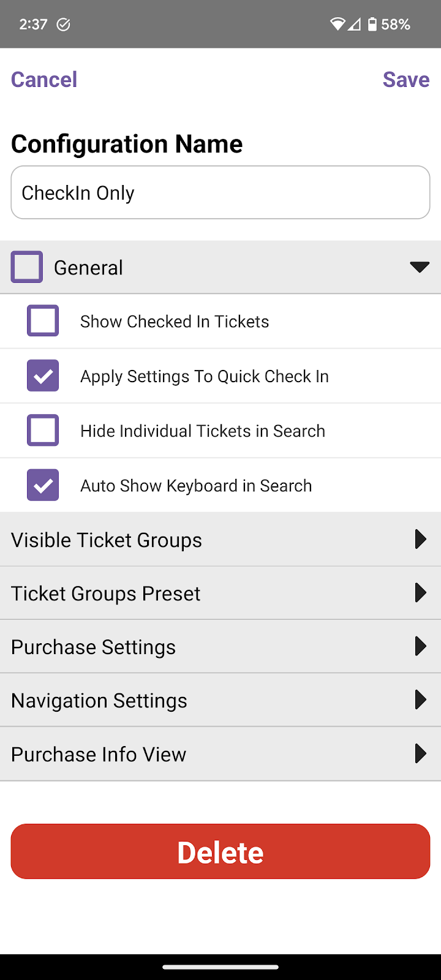Tap the checkmark circle status icon
This screenshot has width=441, height=980.
point(63,24)
